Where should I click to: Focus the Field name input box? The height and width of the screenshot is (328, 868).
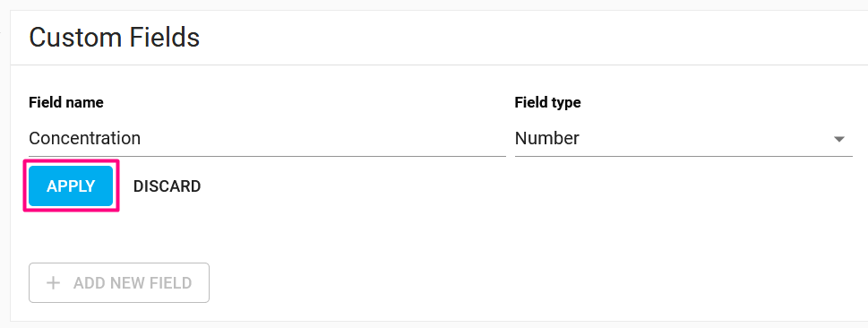click(267, 139)
